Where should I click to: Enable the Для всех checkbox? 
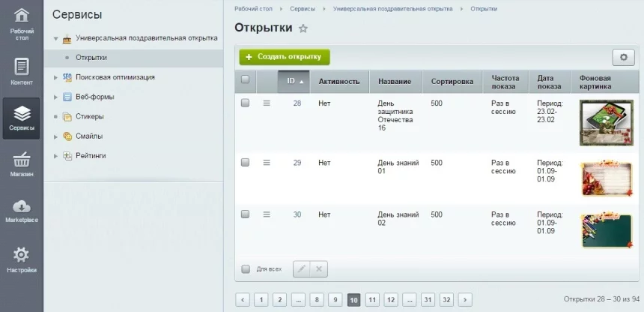point(245,269)
